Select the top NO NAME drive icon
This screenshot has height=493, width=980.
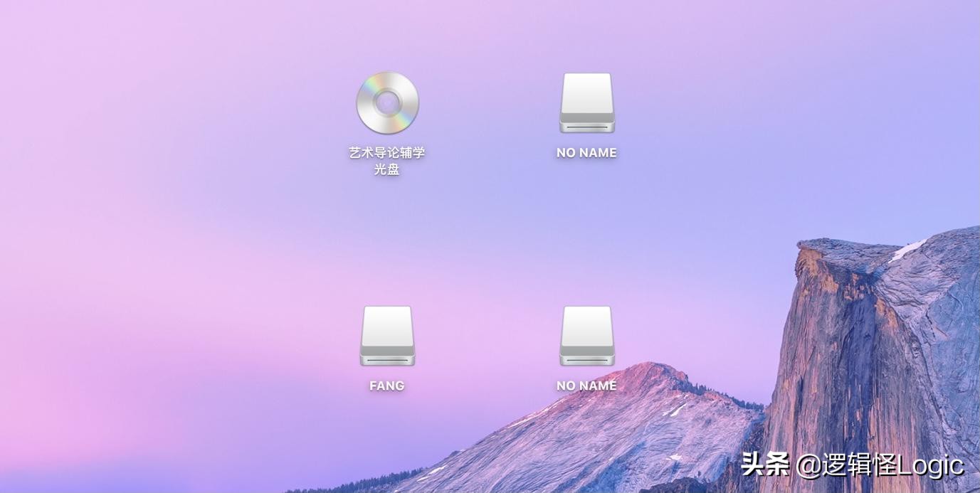(586, 103)
